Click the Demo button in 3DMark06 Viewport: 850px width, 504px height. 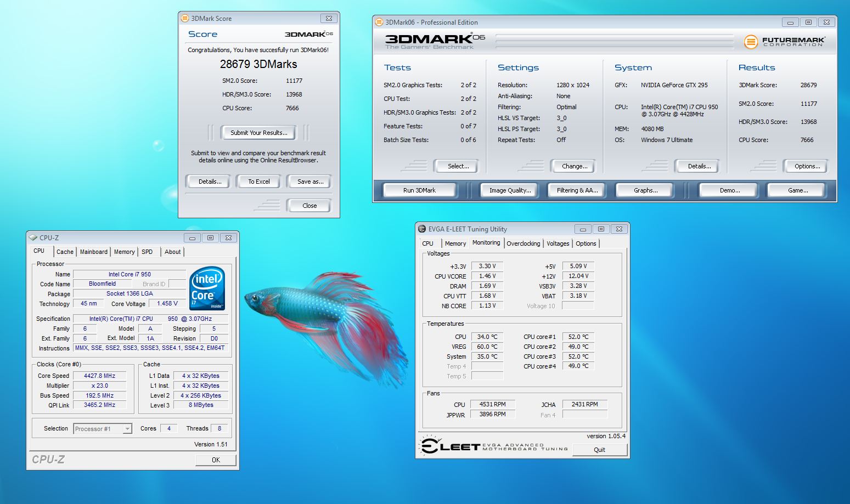point(729,190)
